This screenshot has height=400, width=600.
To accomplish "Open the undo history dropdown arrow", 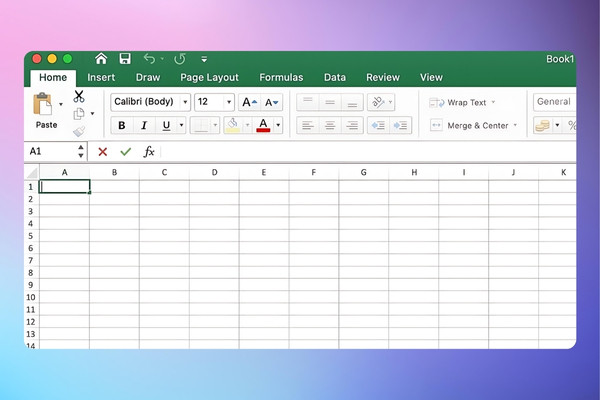I will click(x=162, y=59).
